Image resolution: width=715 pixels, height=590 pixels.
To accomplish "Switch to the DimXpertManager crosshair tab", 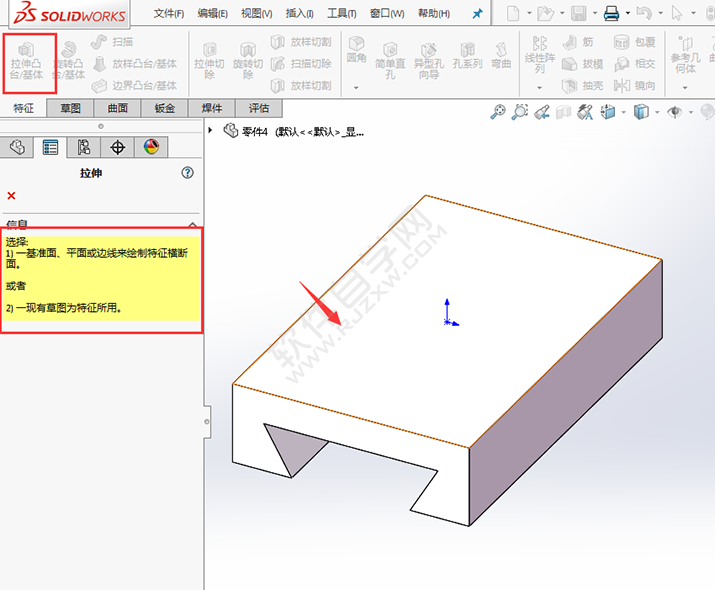I will (x=118, y=147).
